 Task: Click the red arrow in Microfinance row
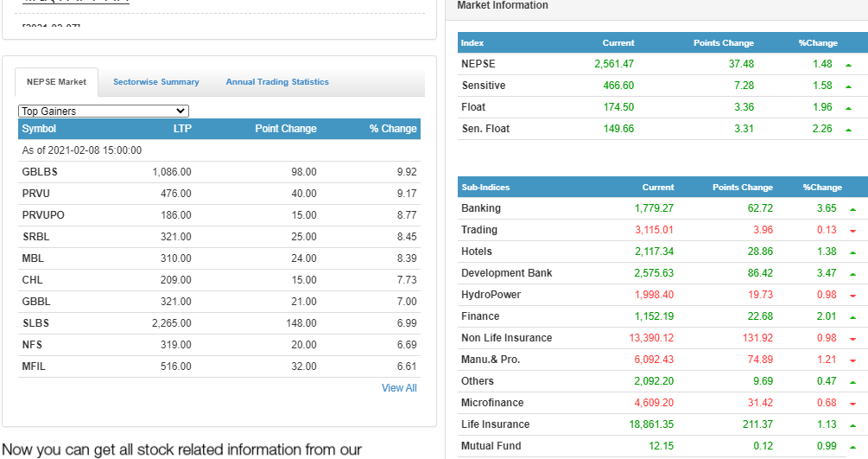click(x=853, y=404)
